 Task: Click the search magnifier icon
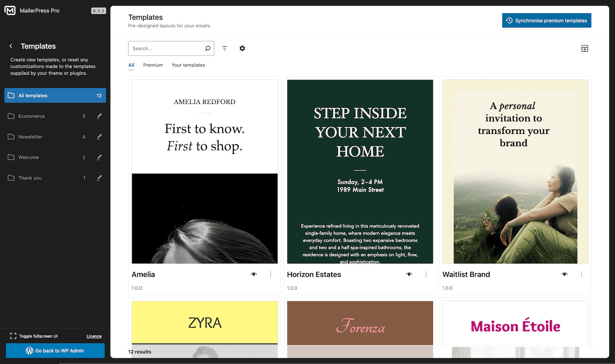click(x=208, y=48)
